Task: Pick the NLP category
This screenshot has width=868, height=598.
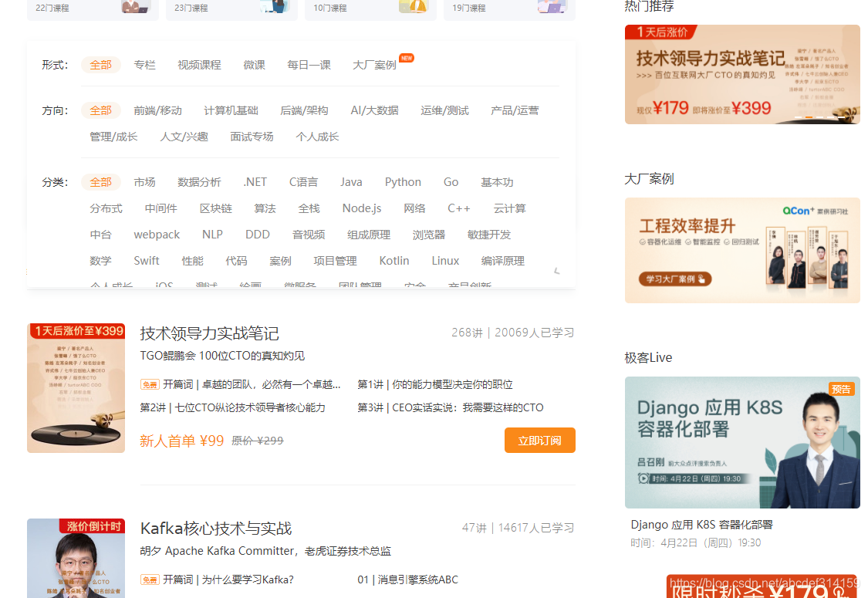Action: tap(213, 235)
